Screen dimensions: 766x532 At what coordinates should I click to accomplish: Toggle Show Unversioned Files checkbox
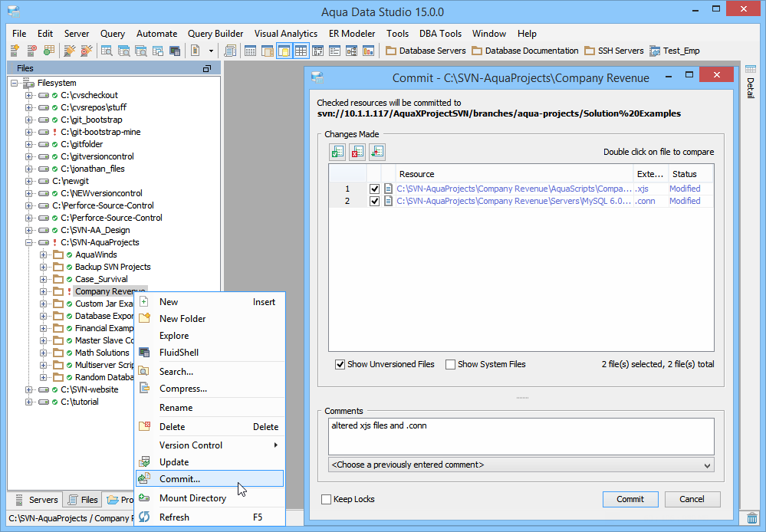coord(340,364)
